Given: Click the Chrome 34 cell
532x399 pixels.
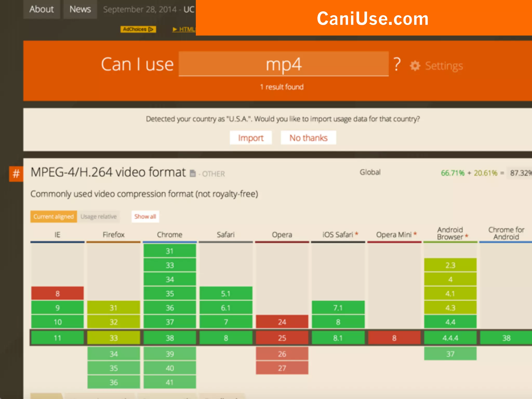Looking at the screenshot, I should pos(170,279).
